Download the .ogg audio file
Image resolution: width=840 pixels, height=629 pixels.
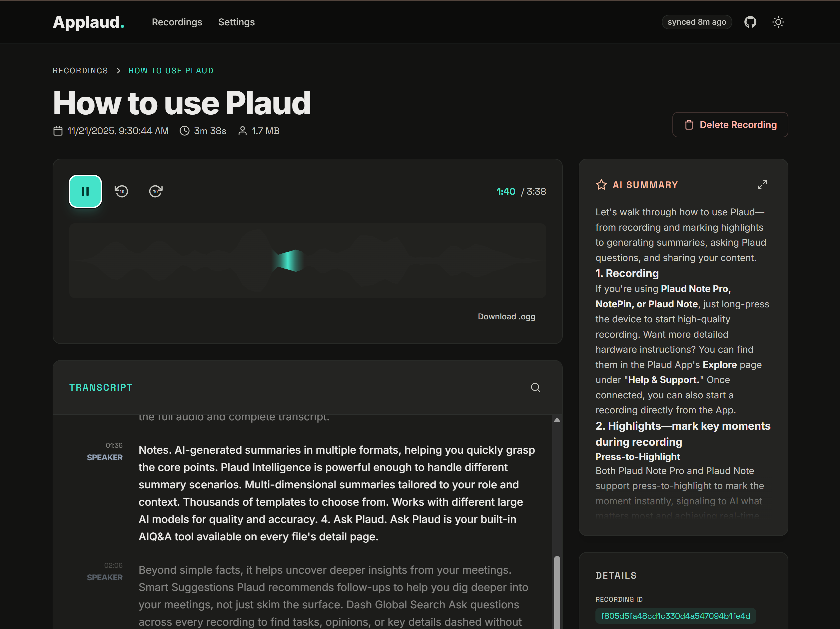(x=506, y=316)
